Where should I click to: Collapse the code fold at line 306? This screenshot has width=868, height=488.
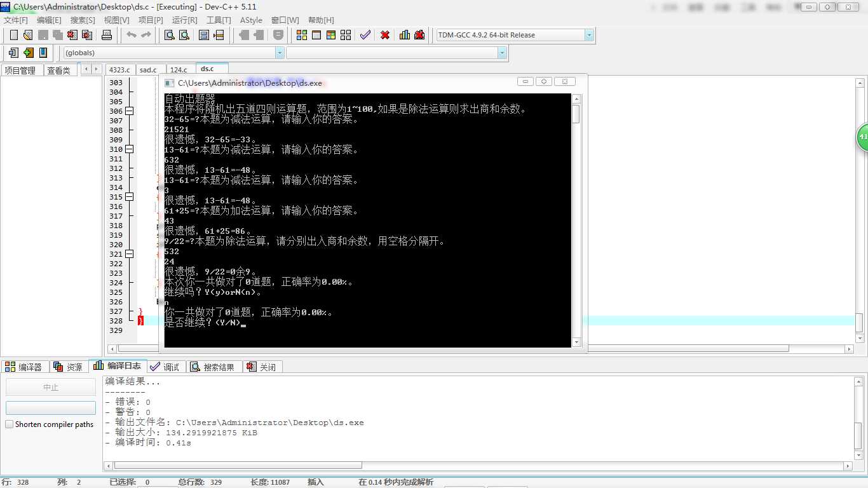click(x=130, y=111)
